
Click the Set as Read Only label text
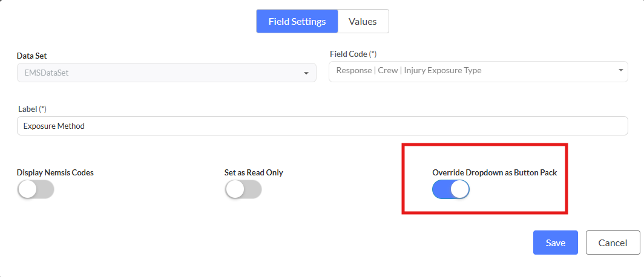[254, 172]
